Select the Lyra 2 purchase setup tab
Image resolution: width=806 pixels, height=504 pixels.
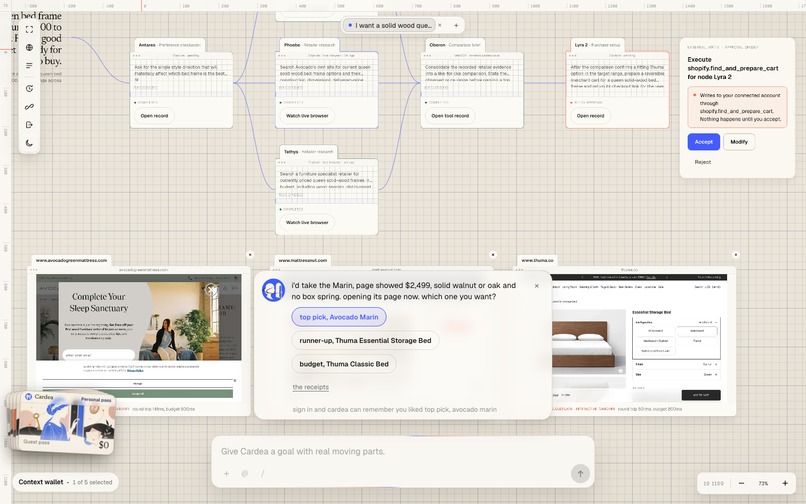pyautogui.click(x=597, y=45)
